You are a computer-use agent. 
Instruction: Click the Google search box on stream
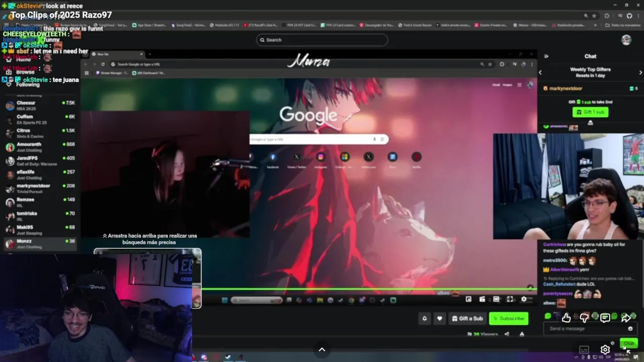[318, 139]
